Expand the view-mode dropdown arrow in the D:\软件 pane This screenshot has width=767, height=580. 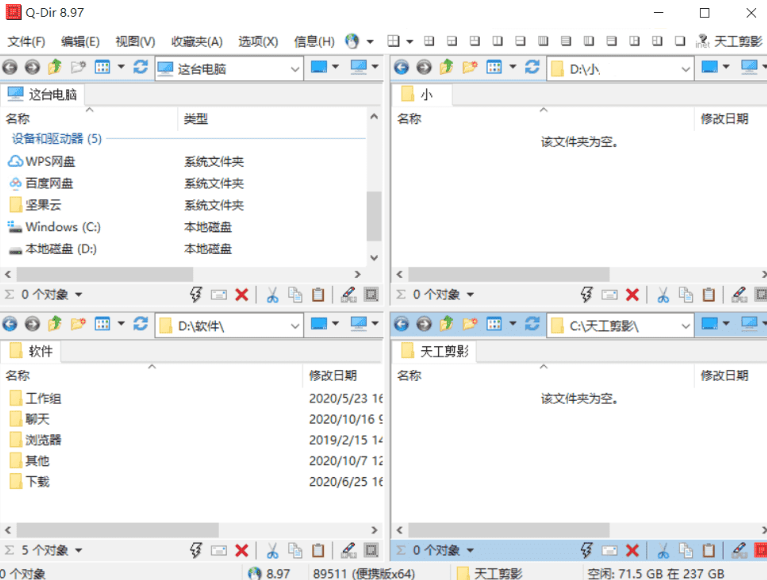click(x=121, y=323)
